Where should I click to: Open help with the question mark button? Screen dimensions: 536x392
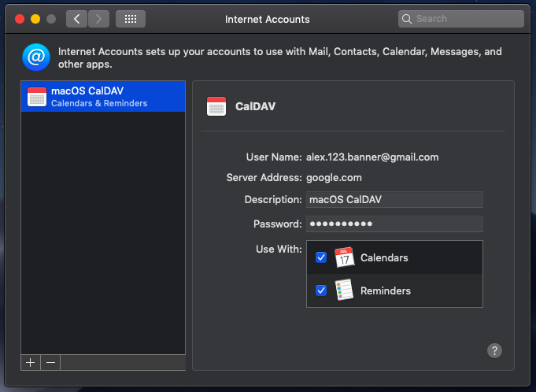tap(494, 350)
